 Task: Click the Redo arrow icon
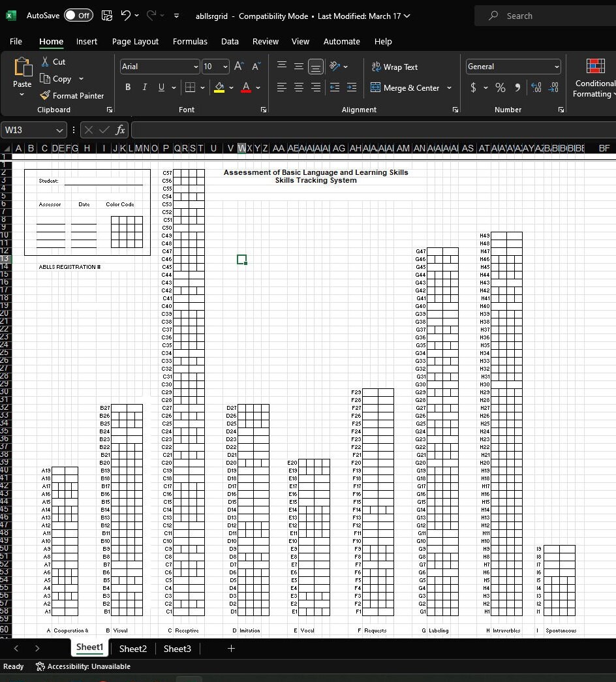[151, 16]
